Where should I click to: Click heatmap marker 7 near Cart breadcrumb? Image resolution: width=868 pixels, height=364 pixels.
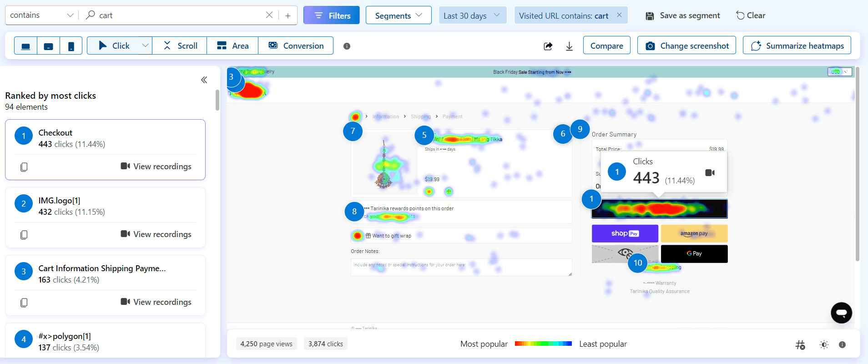[353, 131]
